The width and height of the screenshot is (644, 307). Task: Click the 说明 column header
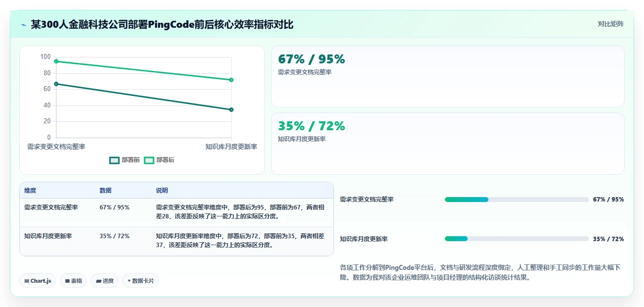tap(162, 191)
